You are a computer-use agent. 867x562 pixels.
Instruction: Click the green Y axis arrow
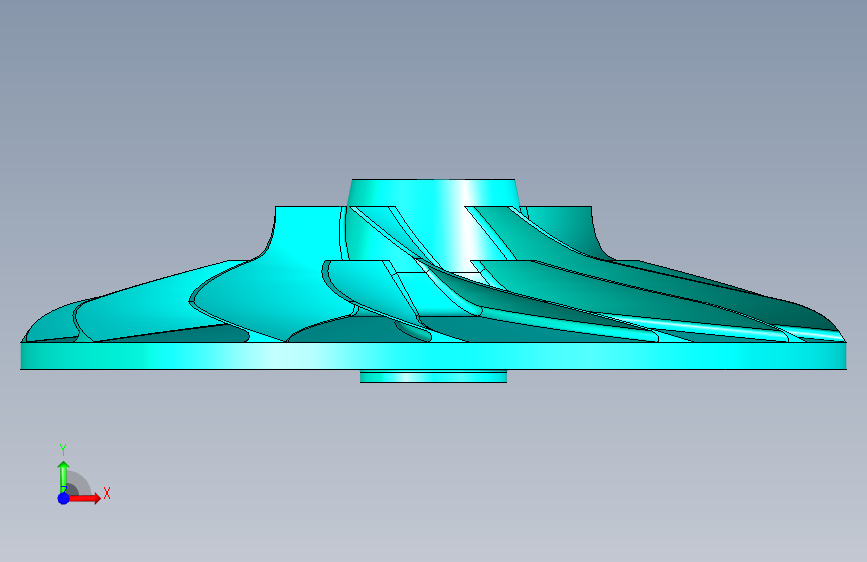pos(63,477)
